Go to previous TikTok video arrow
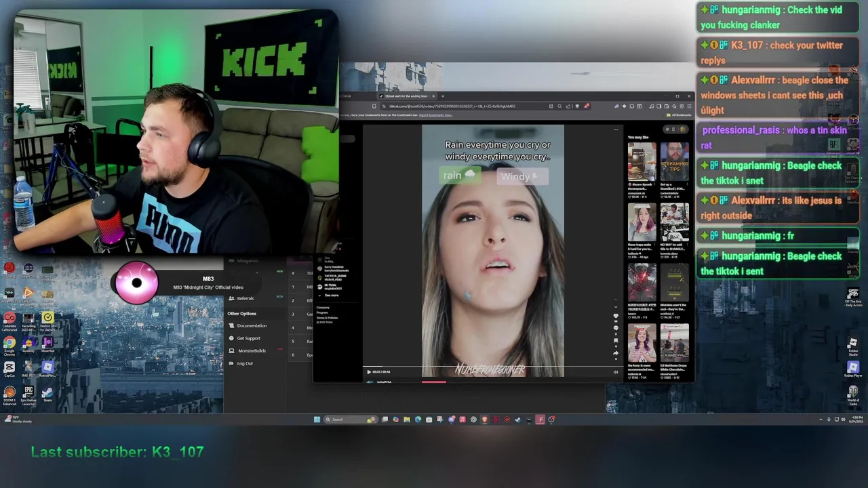 point(616,300)
